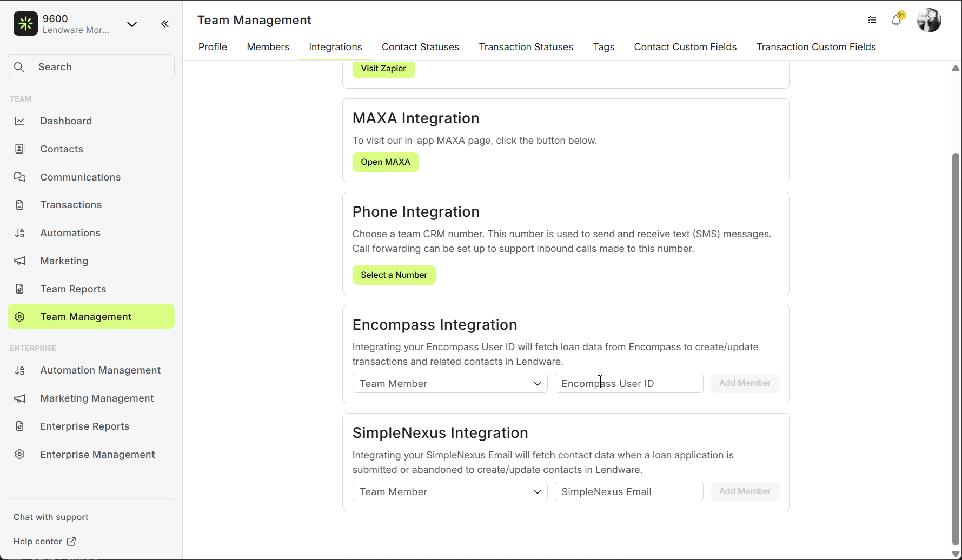Click the Contacts icon in sidebar
The width and height of the screenshot is (962, 560).
click(x=20, y=149)
